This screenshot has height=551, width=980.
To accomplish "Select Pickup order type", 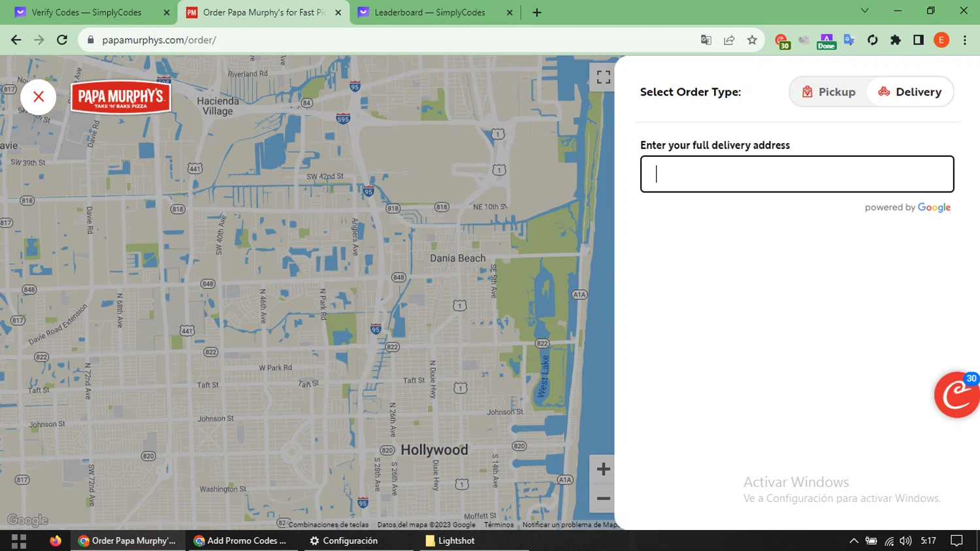I will [x=828, y=92].
